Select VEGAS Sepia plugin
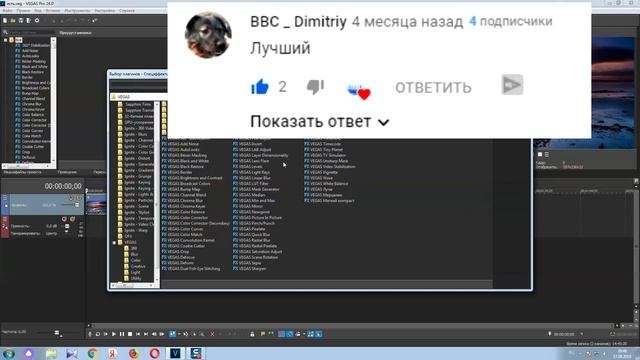Viewport: 640px width, 360px height. [x=247, y=263]
